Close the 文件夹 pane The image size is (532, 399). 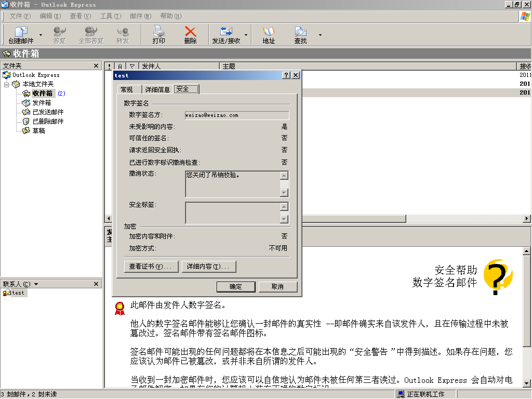click(x=96, y=66)
